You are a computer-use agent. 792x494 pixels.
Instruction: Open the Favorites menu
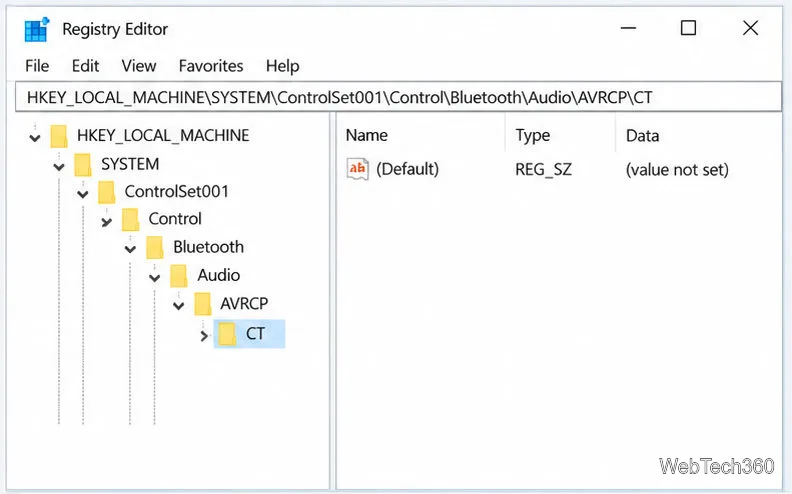(x=211, y=66)
